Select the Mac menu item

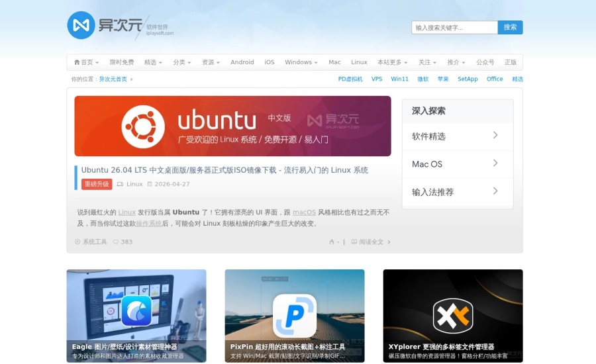334,62
